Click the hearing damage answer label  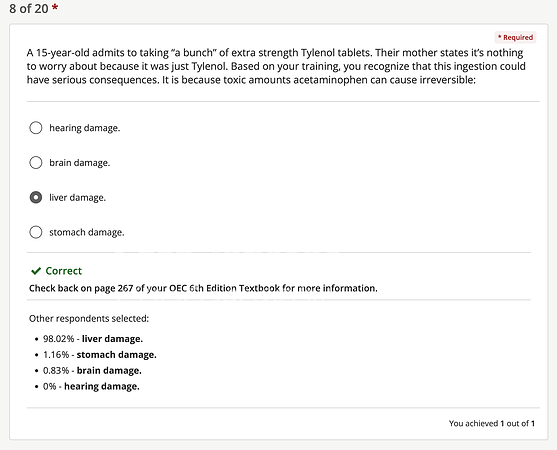[x=85, y=128]
